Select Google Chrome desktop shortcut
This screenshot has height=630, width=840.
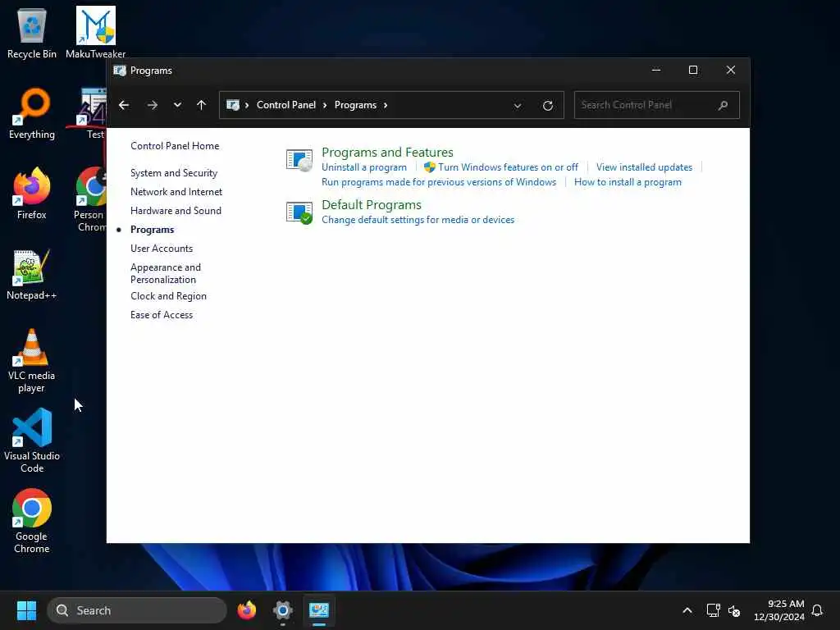point(32,521)
